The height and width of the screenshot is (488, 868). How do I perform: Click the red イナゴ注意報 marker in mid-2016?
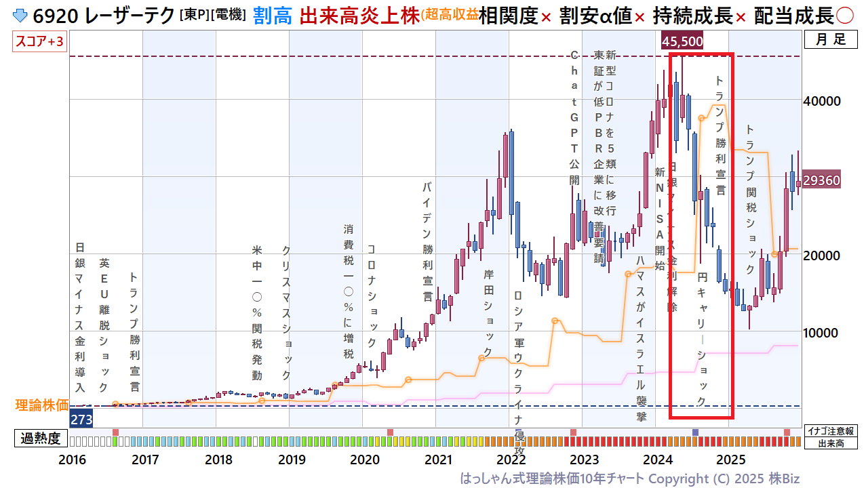pos(115,432)
